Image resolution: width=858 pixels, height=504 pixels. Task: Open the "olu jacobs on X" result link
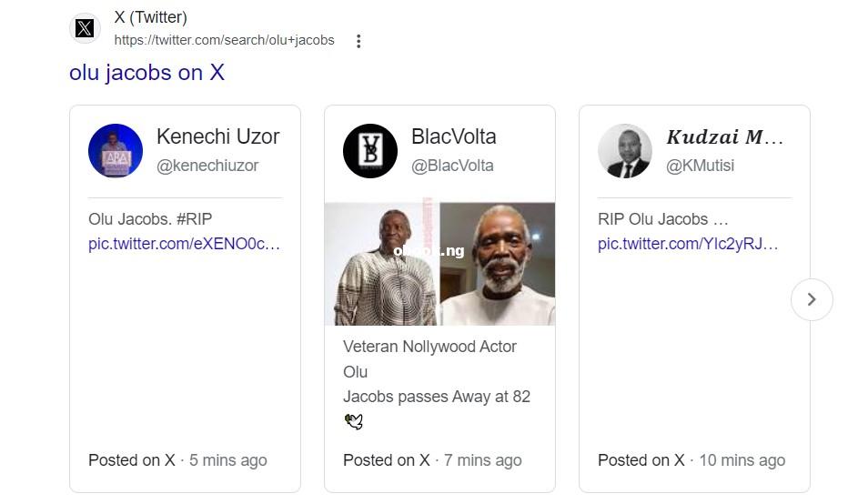point(146,73)
